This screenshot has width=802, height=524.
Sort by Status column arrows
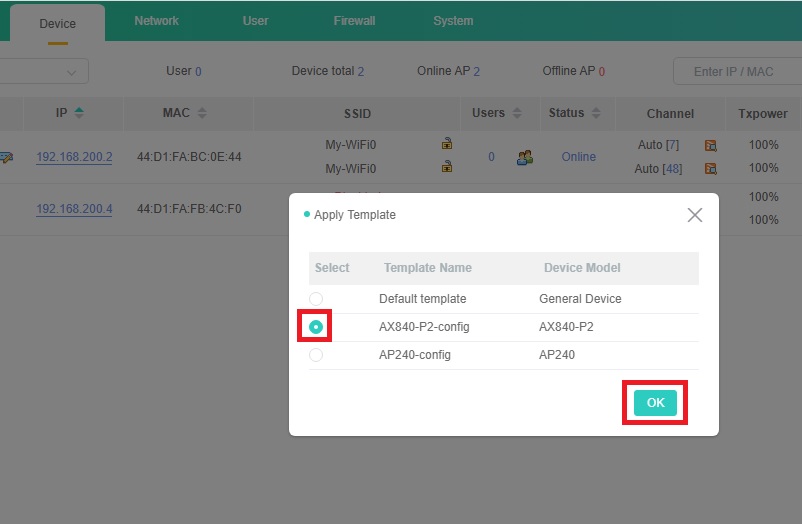[596, 113]
